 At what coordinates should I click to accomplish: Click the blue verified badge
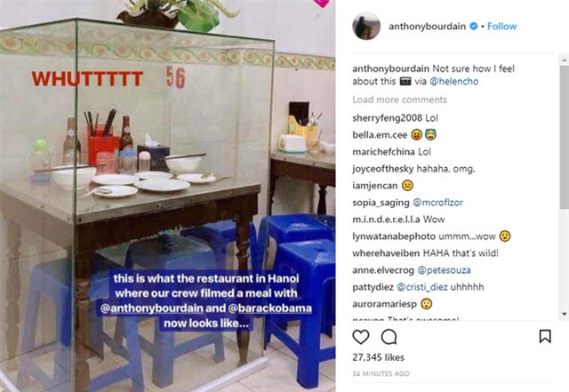click(x=472, y=27)
